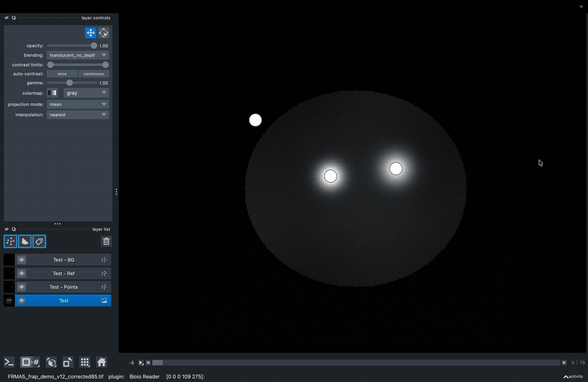The image size is (588, 382).
Task: Open the console terminal icon
Action: [9, 362]
